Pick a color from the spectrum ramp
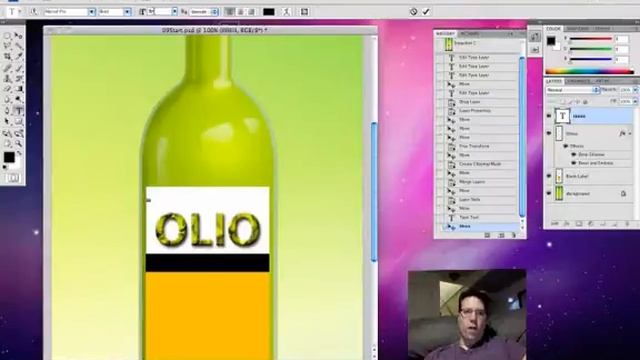Screen dimensions: 640x360 (x=590, y=71)
